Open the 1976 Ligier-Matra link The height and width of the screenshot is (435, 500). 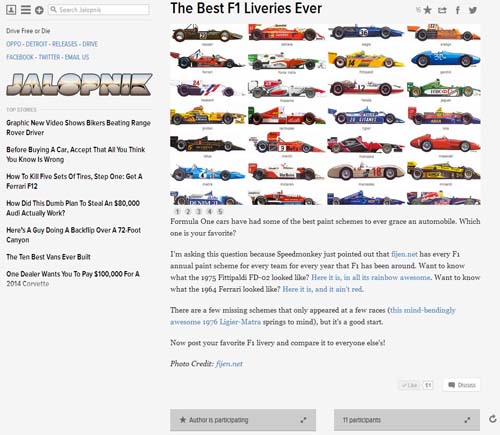point(313,316)
